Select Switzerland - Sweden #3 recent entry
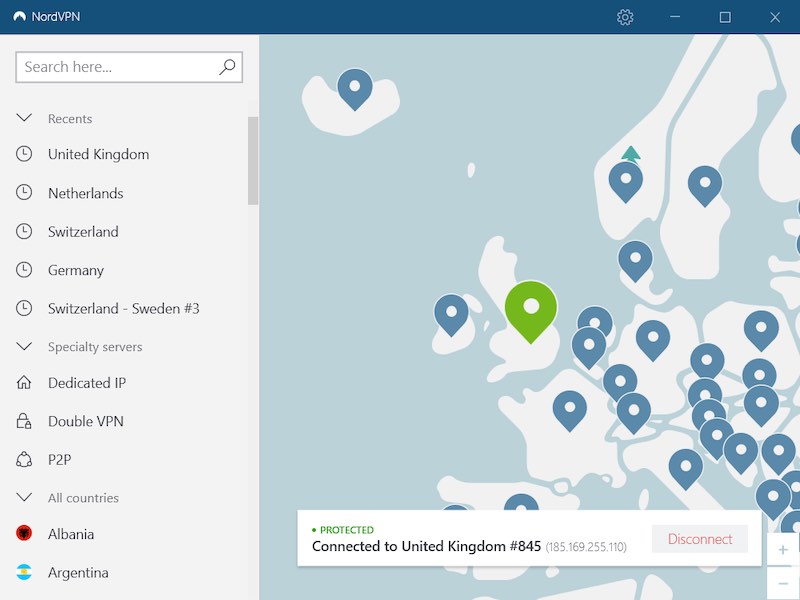The height and width of the screenshot is (600, 800). 123,308
